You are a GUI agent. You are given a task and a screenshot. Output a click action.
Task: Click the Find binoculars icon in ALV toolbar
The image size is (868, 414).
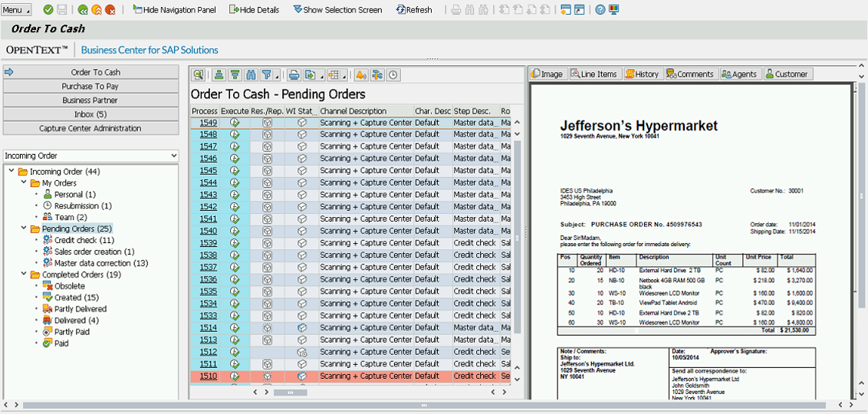tap(252, 74)
